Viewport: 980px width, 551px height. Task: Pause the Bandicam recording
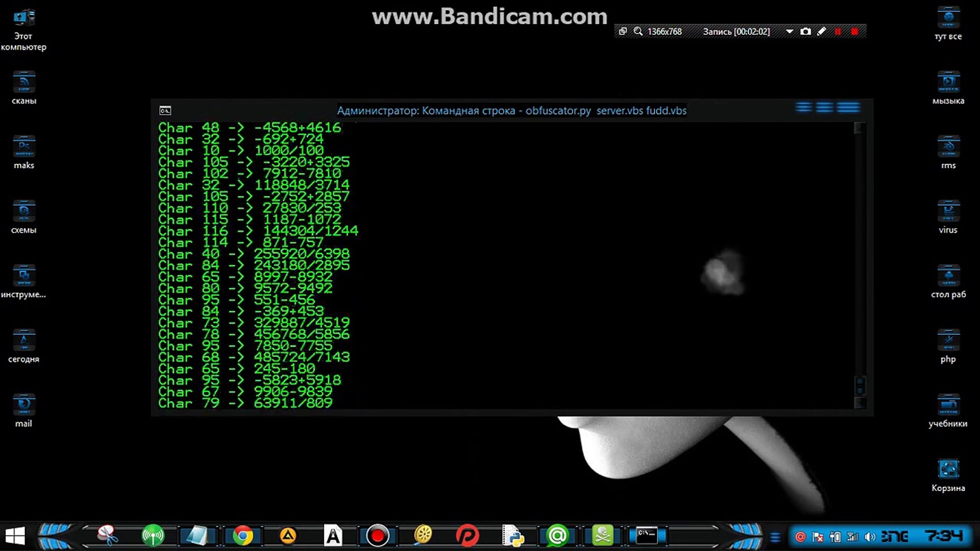tap(838, 32)
